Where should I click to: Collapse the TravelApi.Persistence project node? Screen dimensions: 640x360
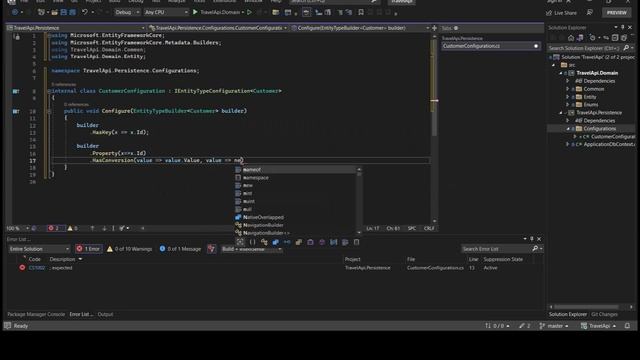(561, 113)
